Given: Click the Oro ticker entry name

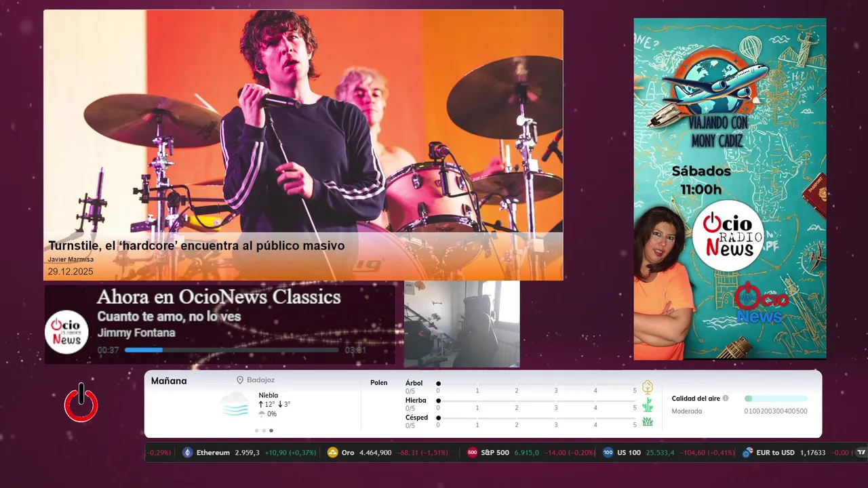Looking at the screenshot, I should click(348, 453).
